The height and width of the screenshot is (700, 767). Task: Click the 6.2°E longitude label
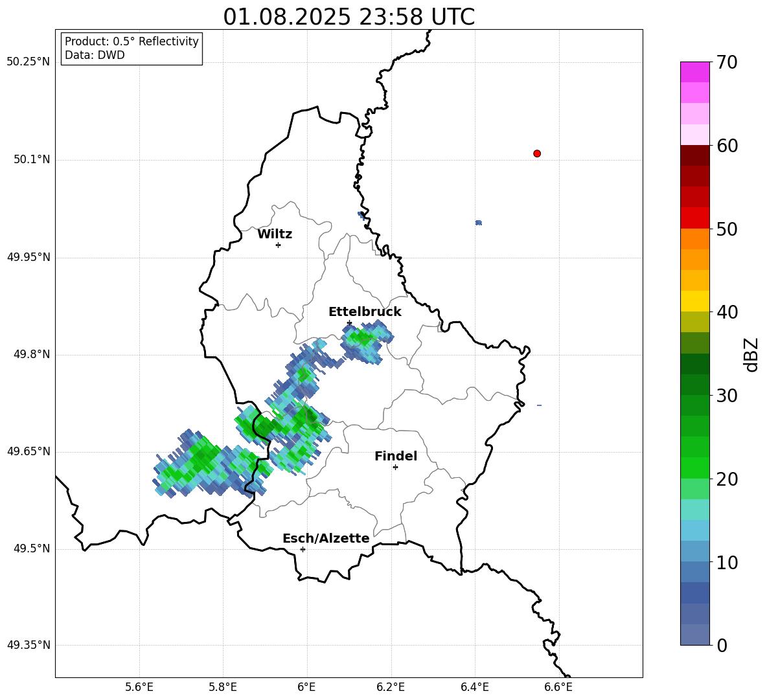point(391,687)
